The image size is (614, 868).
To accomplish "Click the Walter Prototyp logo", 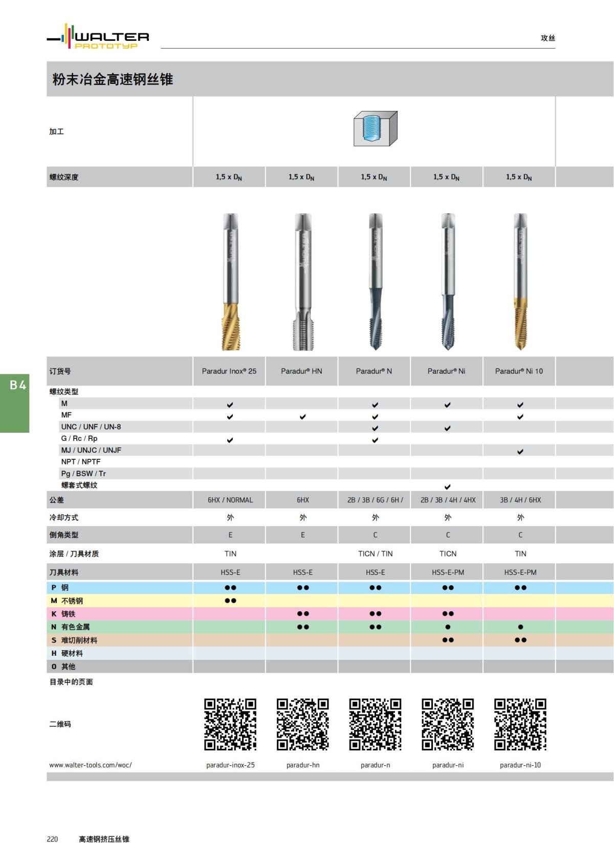I will coord(98,36).
